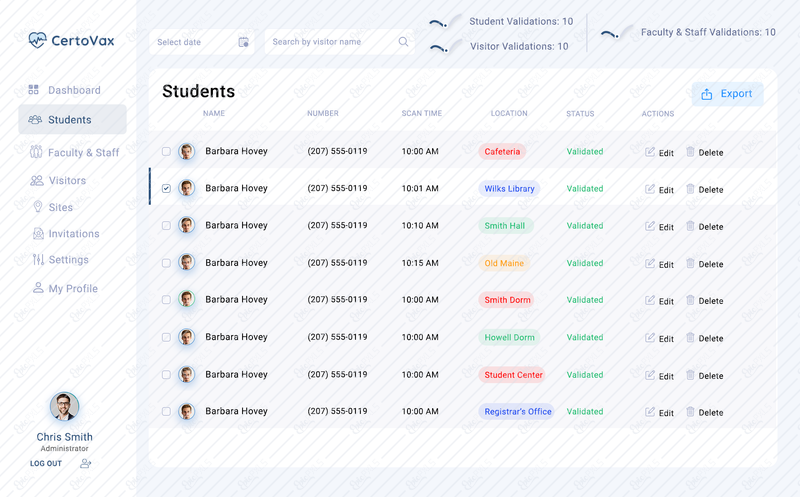
Task: Click the Student Center location tag
Action: pos(512,375)
